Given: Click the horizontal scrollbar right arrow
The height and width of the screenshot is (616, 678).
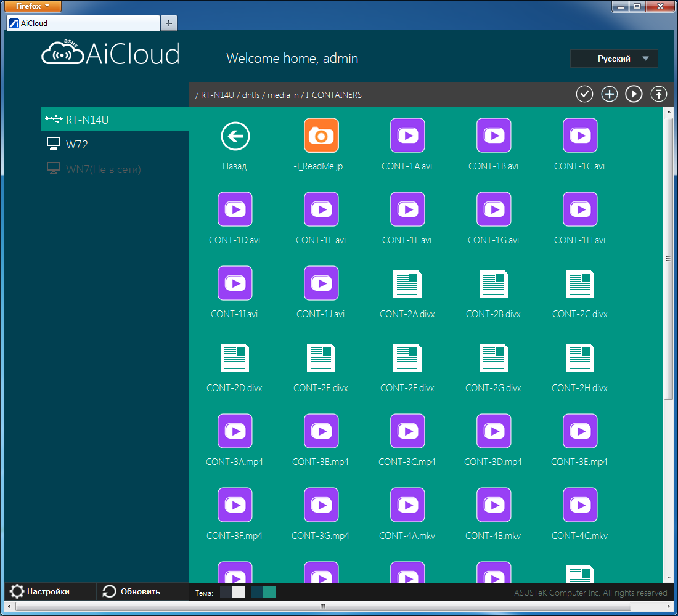Looking at the screenshot, I should tap(669, 607).
